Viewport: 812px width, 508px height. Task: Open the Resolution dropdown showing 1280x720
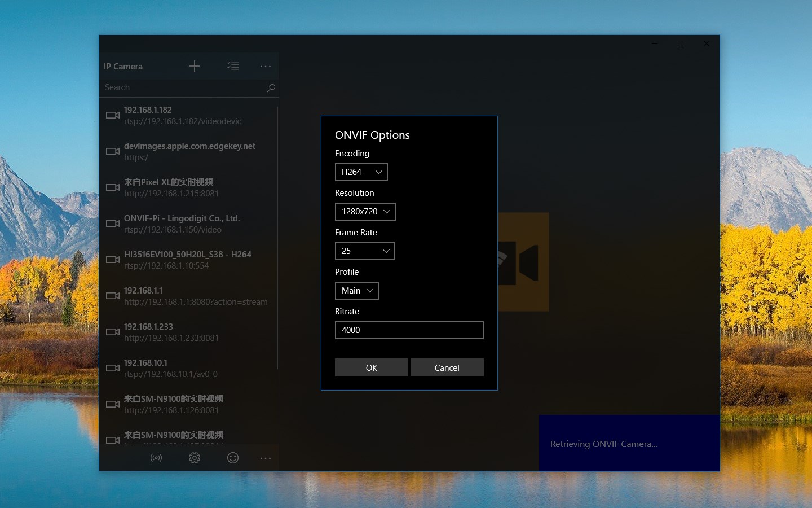365,212
